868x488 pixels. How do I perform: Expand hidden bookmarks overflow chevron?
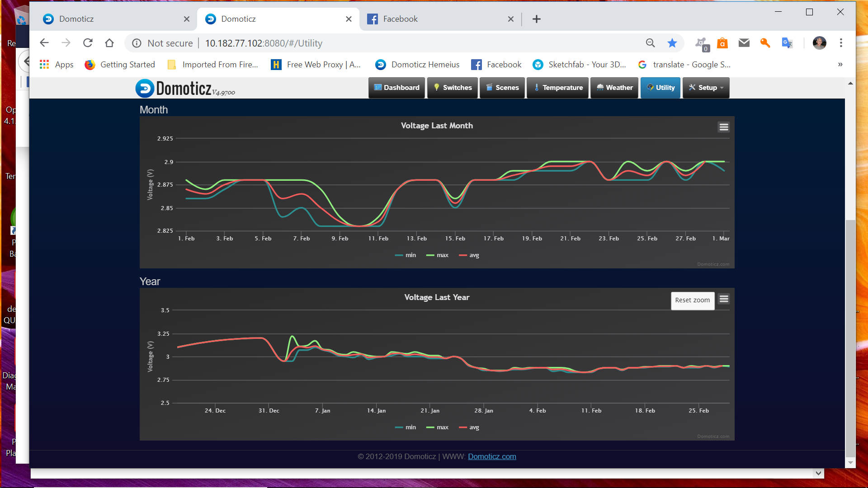tap(840, 65)
